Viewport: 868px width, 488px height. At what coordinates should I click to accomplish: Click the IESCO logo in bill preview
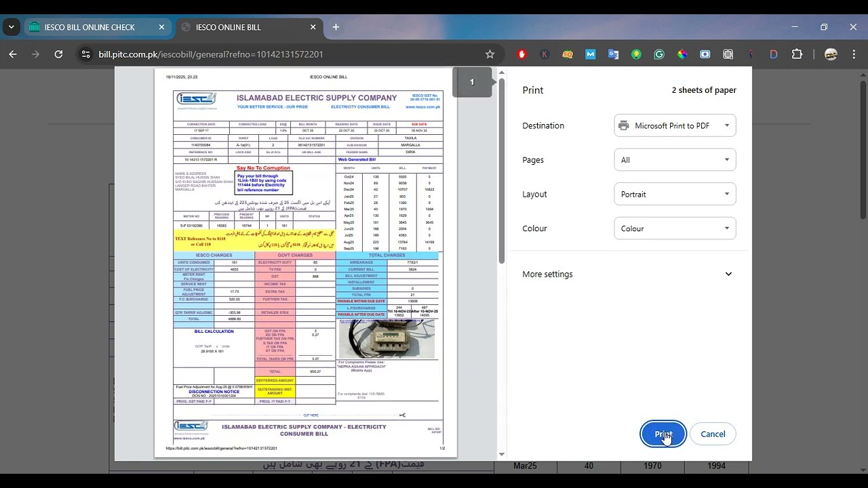point(197,102)
